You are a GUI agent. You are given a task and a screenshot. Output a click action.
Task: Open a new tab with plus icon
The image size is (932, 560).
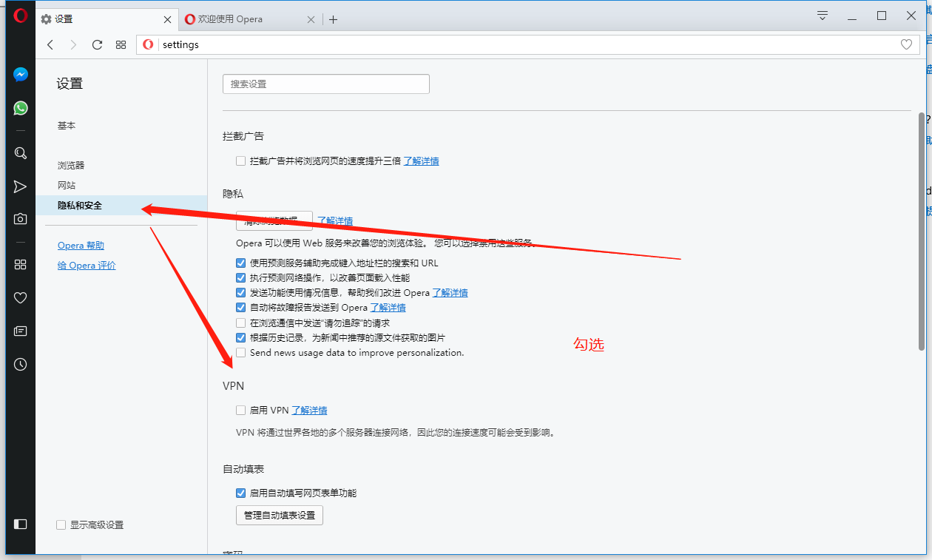(333, 19)
